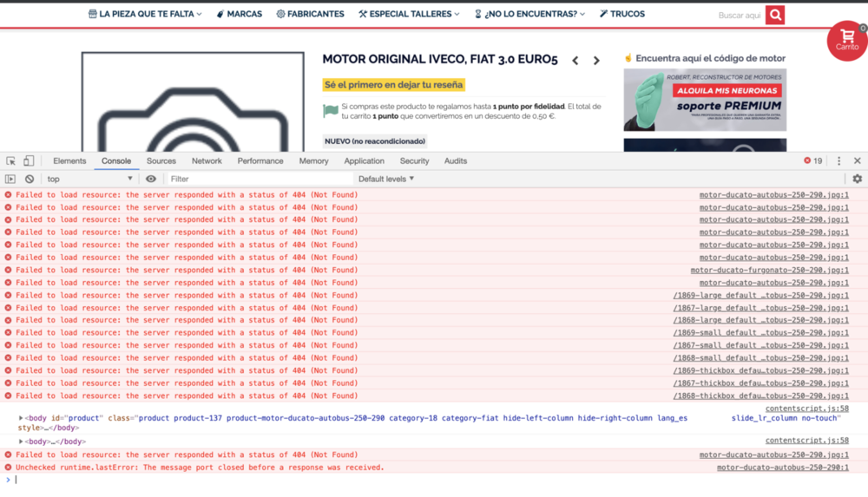Click the red search magnifier button
868x497 pixels.
775,15
